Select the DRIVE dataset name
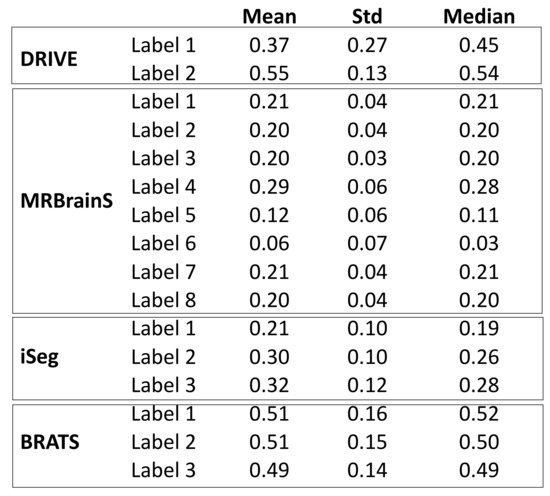Image resolution: width=550 pixels, height=496 pixels. (x=49, y=59)
